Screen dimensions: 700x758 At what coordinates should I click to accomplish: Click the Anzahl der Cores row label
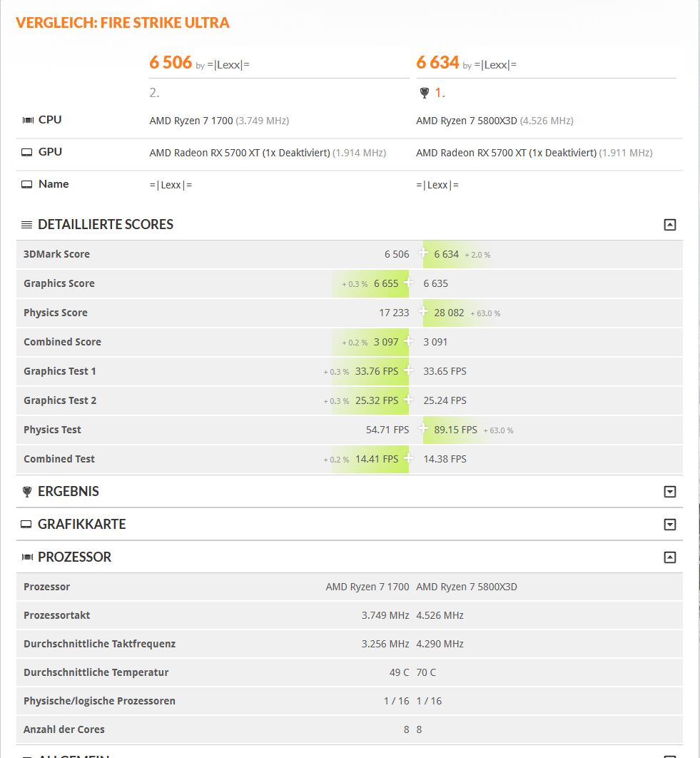pyautogui.click(x=64, y=729)
